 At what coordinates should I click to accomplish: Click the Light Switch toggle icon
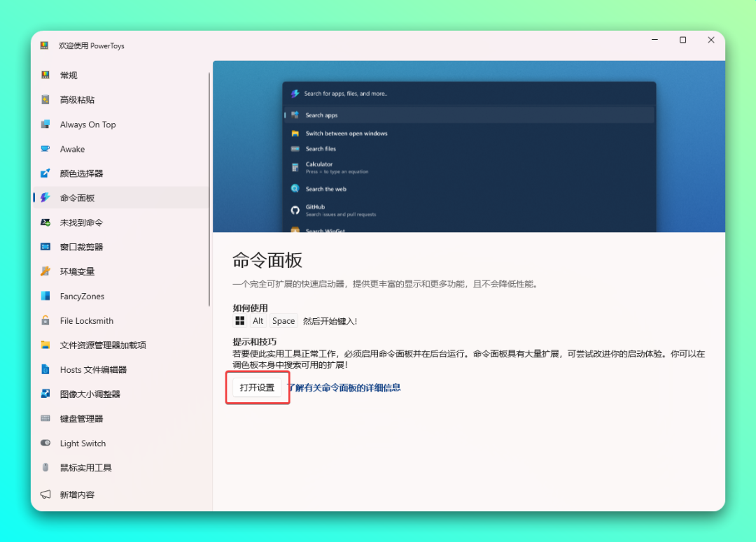coord(45,443)
